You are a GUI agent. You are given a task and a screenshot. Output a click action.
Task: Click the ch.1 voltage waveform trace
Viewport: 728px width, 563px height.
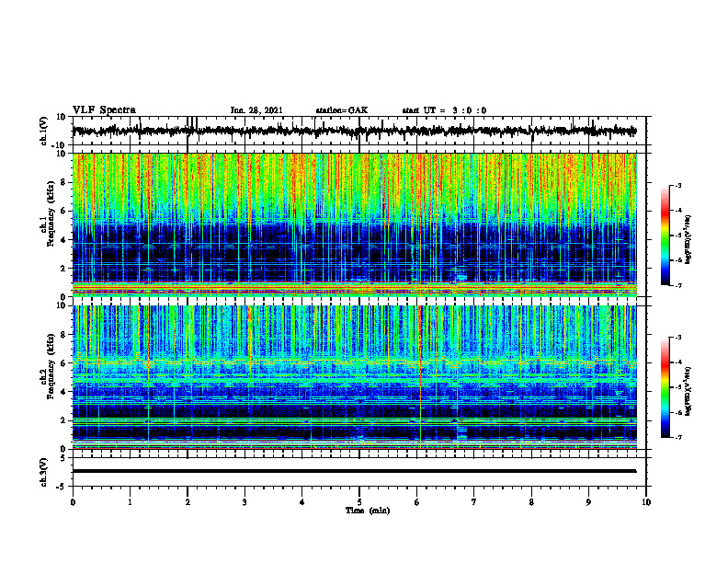click(x=354, y=131)
